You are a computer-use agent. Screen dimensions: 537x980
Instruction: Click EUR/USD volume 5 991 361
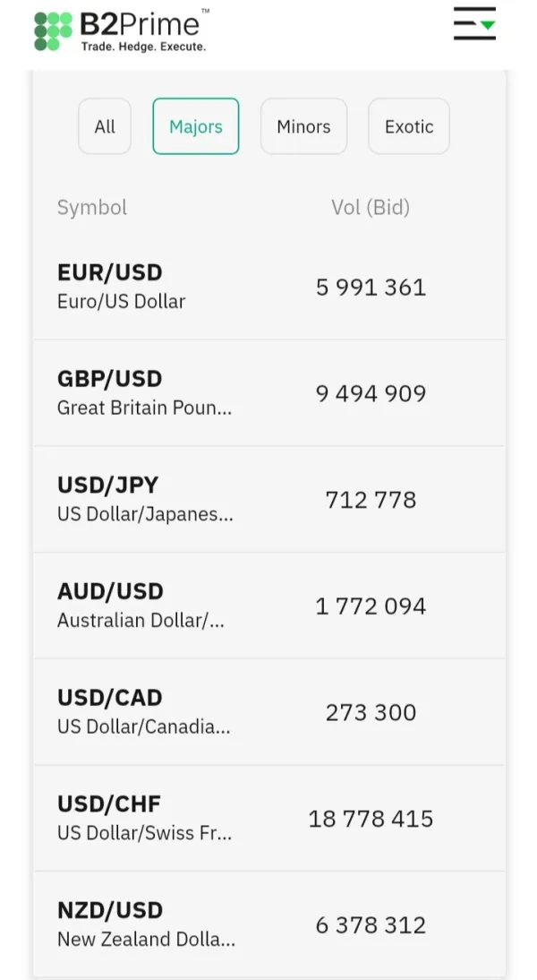(371, 288)
